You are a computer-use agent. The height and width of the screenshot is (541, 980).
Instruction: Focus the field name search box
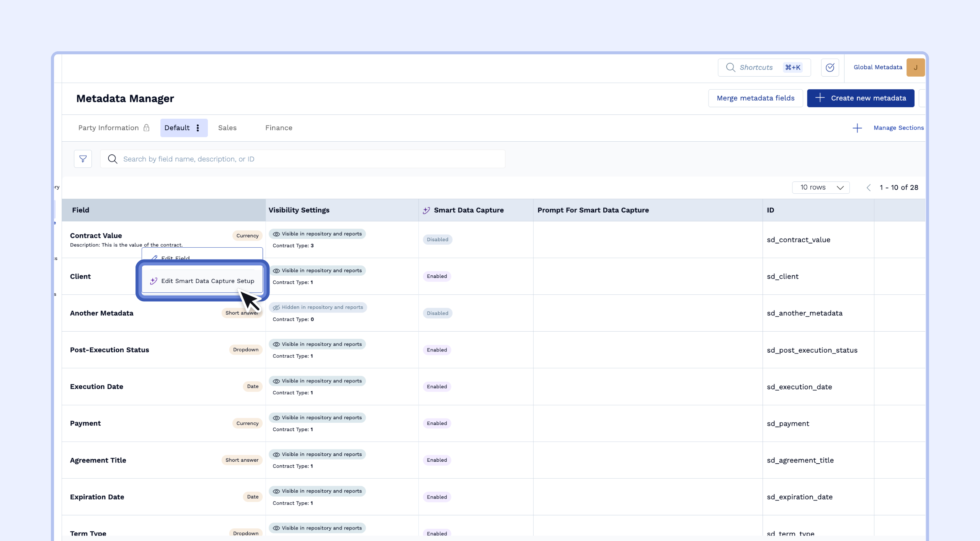pyautogui.click(x=302, y=159)
